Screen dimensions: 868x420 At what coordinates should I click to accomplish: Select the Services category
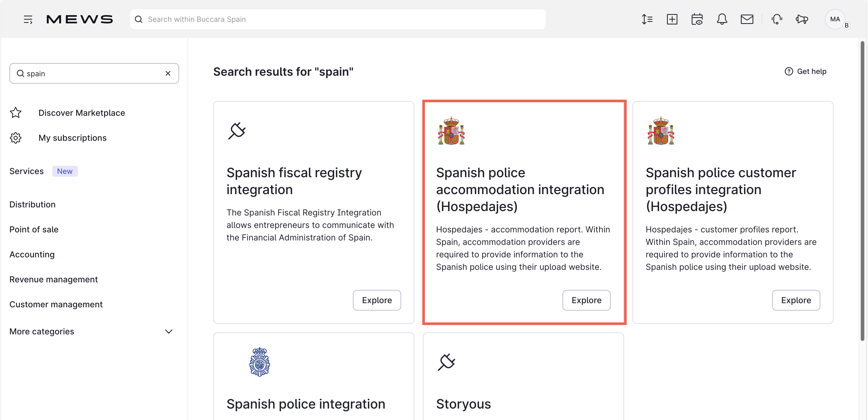(x=26, y=171)
